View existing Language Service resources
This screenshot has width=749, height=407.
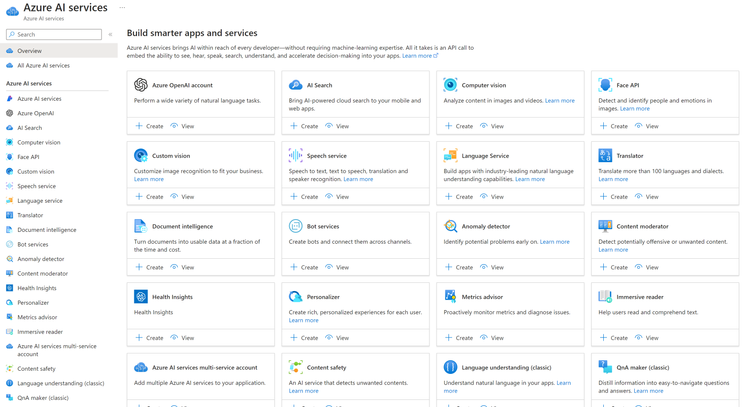pos(491,197)
